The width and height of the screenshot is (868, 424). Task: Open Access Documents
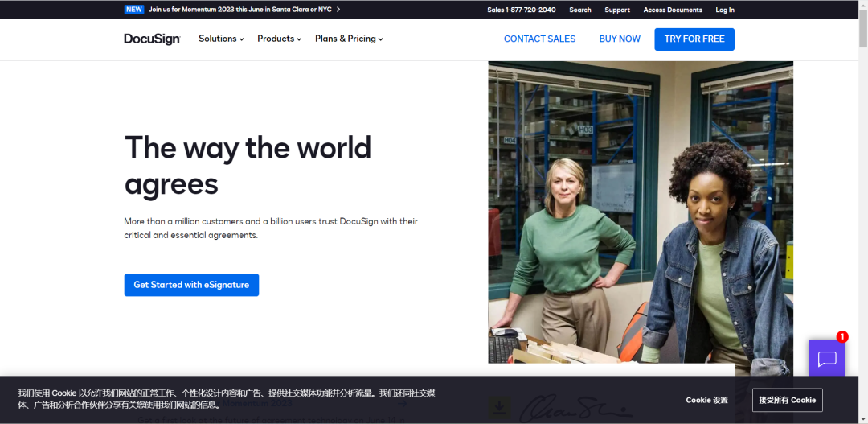tap(673, 10)
